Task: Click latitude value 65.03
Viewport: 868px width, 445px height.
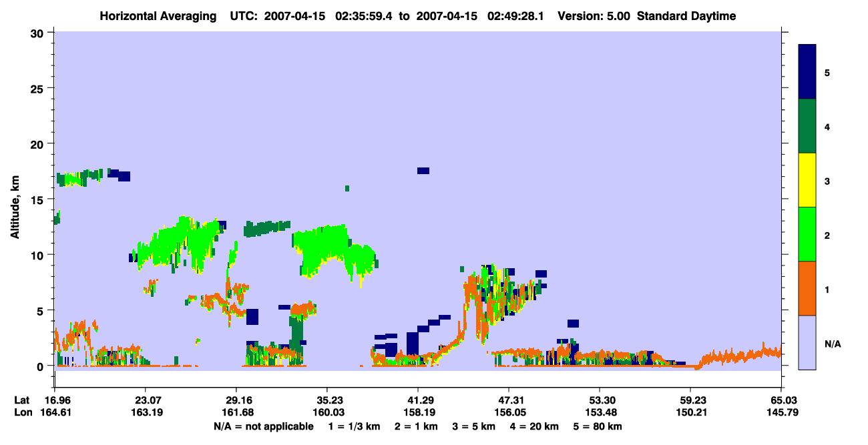Action: tap(781, 400)
